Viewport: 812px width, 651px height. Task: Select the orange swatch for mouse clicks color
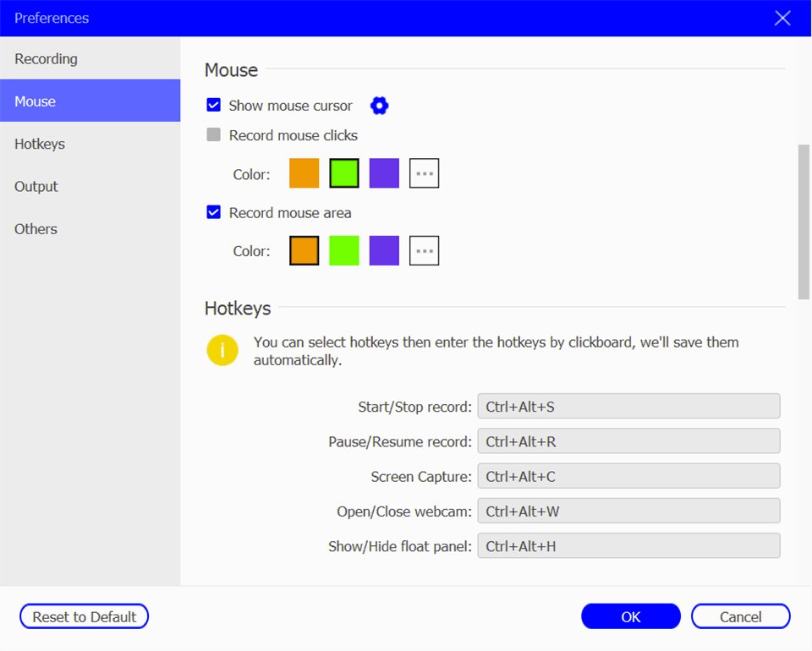(x=304, y=172)
